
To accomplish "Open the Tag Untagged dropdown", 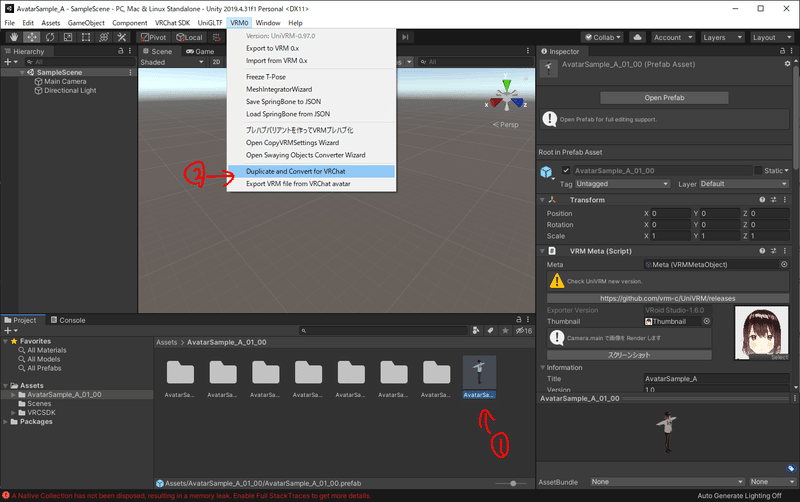I will click(622, 184).
